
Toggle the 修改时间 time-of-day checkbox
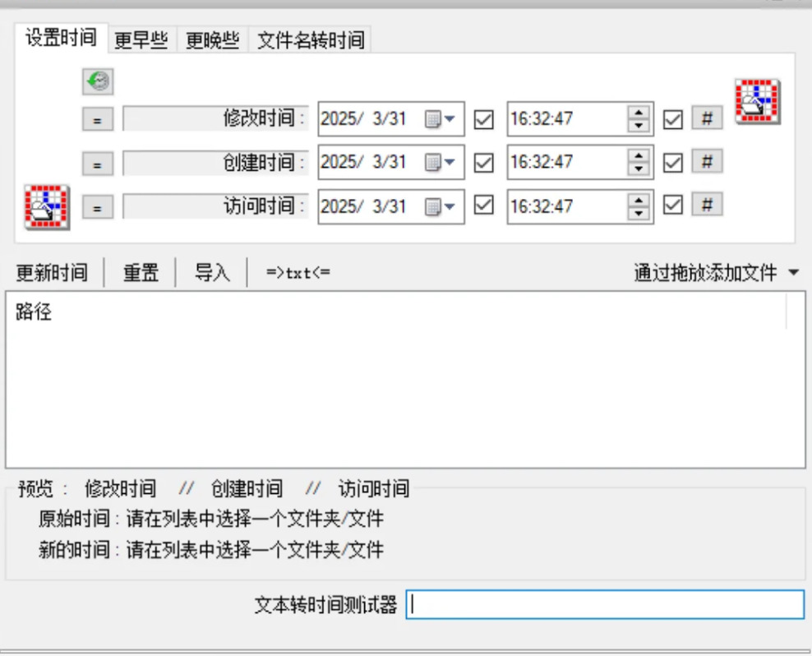(673, 120)
